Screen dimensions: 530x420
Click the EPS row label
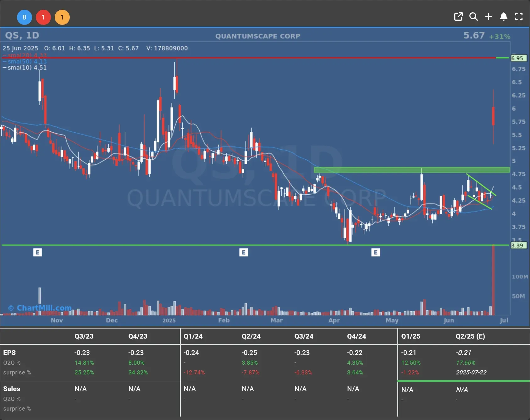pyautogui.click(x=9, y=352)
